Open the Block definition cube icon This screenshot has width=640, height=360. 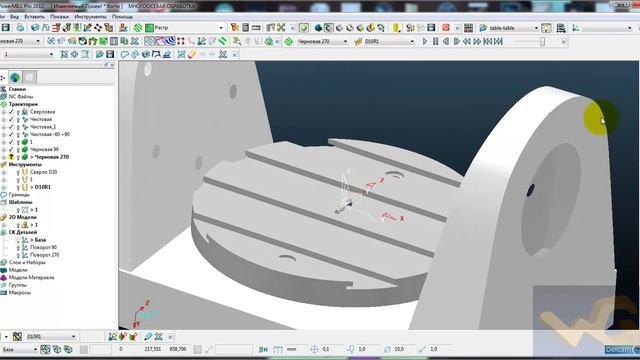pyautogui.click(x=35, y=28)
